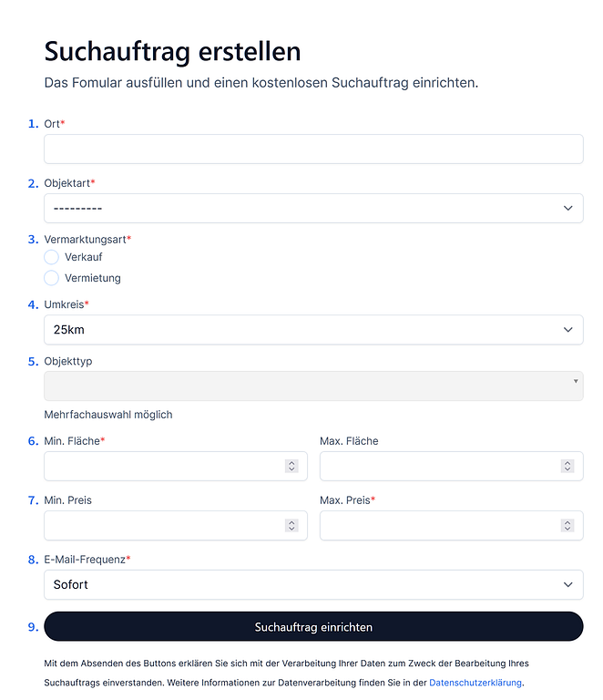Select the Verkauf radio option
The height and width of the screenshot is (700, 603).
[x=52, y=257]
